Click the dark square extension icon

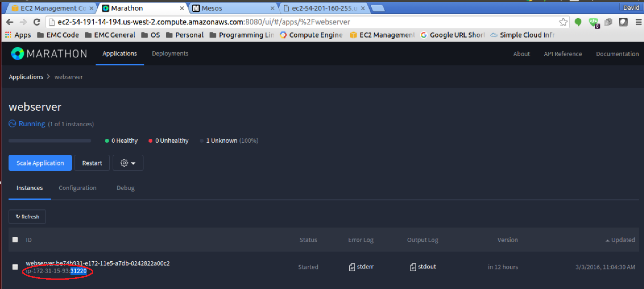(623, 22)
